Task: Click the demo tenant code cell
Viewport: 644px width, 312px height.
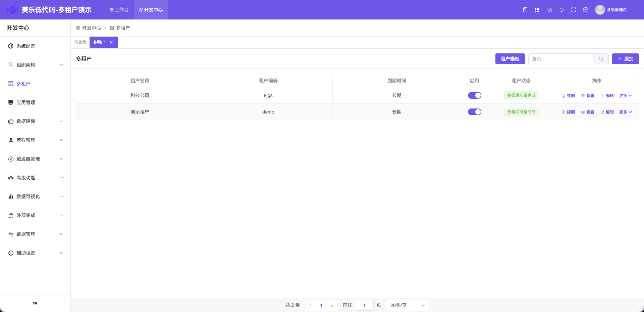Action: coord(268,112)
